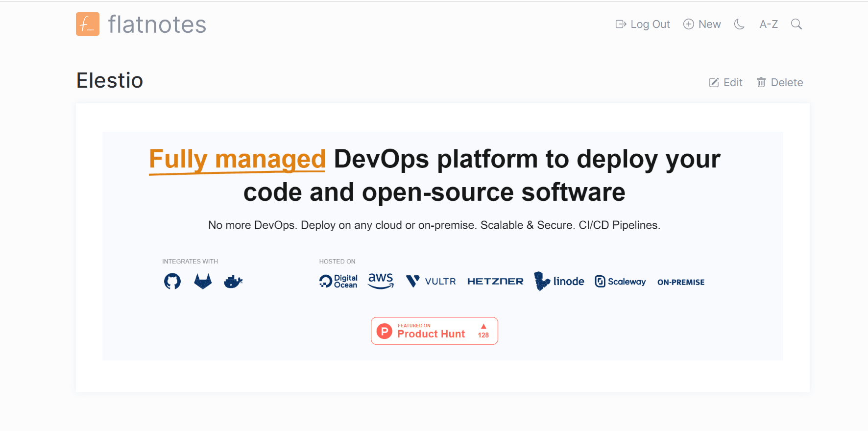Click the GitLab fox logo icon
This screenshot has height=431, width=868.
tap(203, 281)
